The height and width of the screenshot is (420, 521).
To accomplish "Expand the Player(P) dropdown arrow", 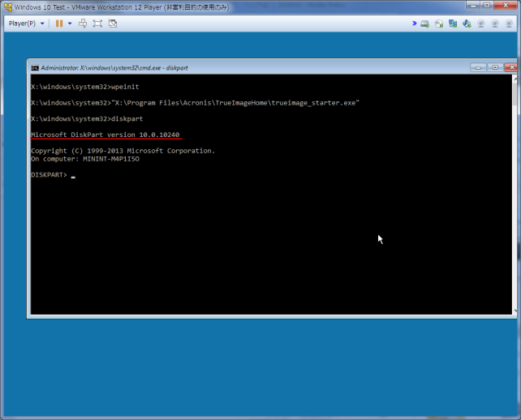I will [42, 24].
